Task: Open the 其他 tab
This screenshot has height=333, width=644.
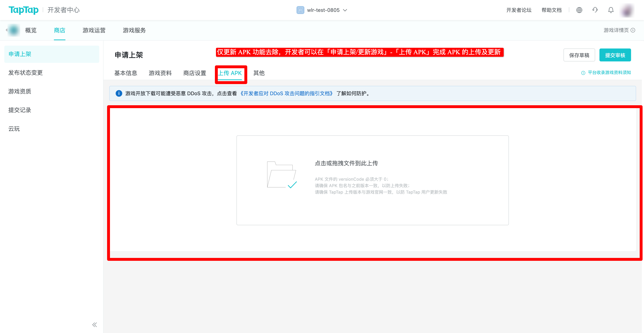Action: point(259,73)
